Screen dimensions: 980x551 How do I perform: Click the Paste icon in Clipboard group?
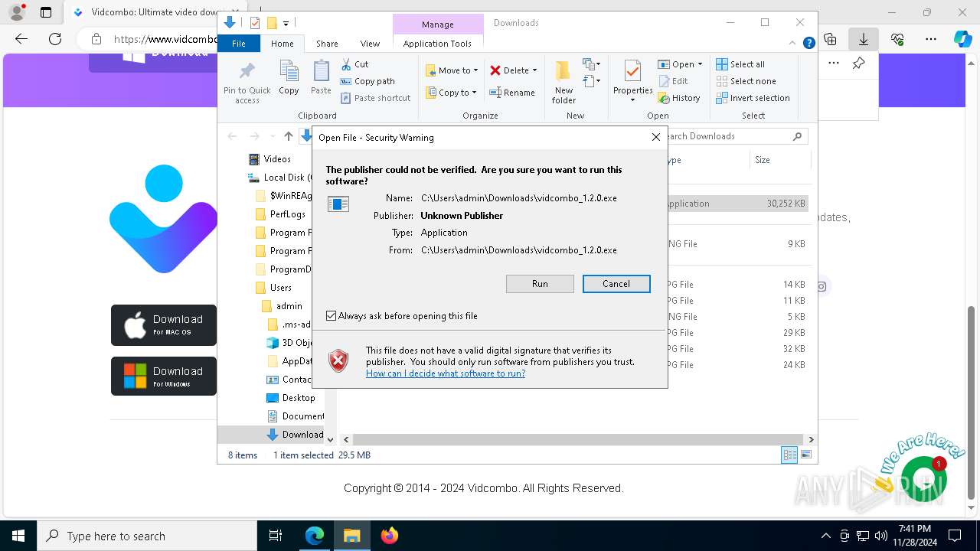321,77
